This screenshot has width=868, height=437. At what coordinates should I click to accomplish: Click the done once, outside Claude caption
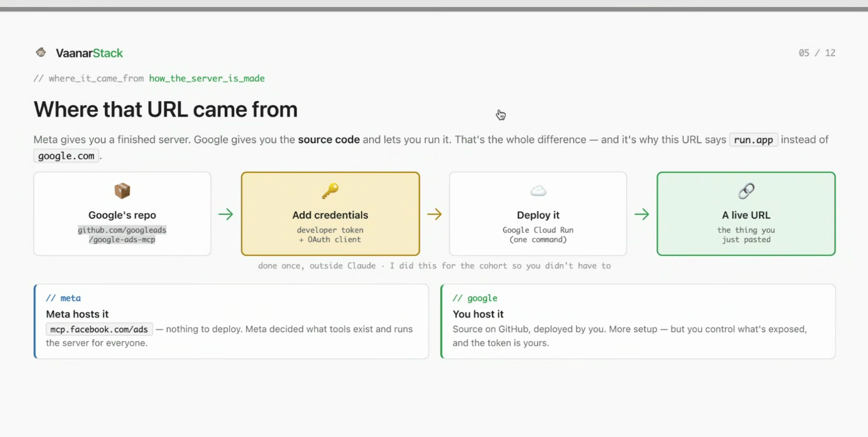[435, 266]
